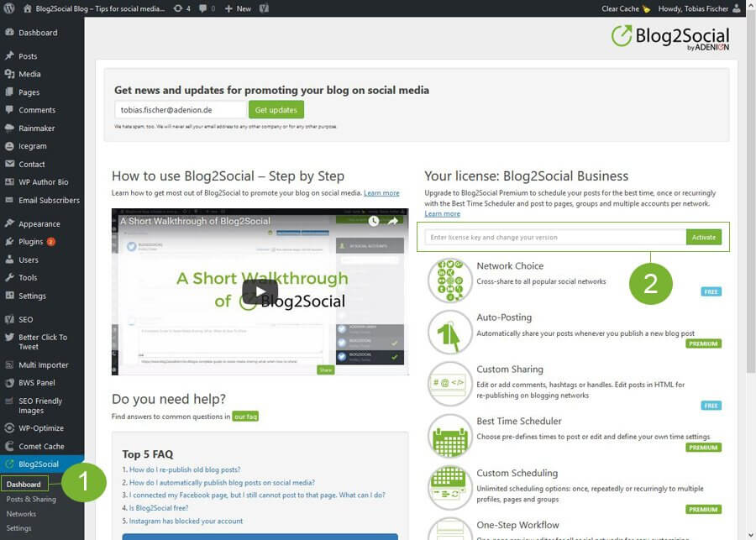Click the Auto-Posting feature icon

pyautogui.click(x=450, y=333)
